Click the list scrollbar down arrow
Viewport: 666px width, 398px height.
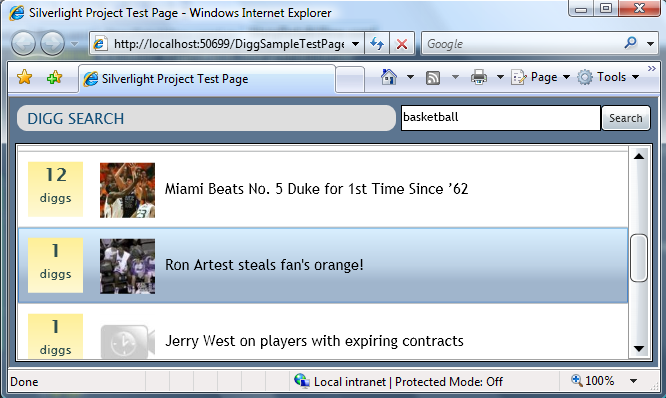click(638, 349)
